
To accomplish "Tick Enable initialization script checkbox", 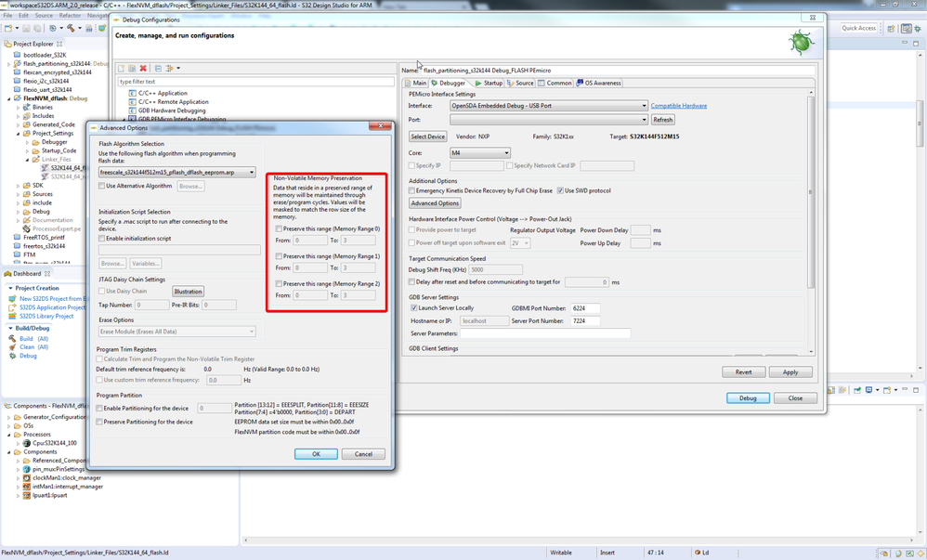I will click(x=101, y=239).
